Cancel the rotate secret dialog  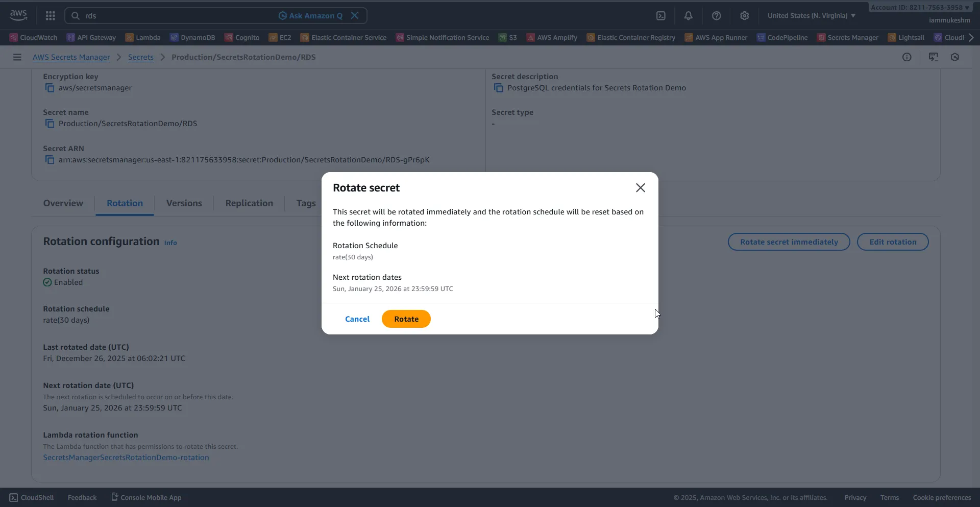357,319
